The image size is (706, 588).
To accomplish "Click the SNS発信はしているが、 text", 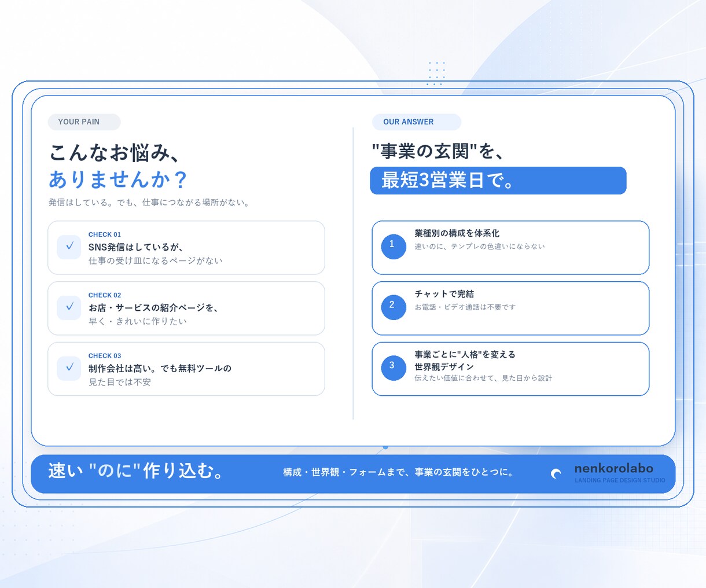I will coord(136,247).
